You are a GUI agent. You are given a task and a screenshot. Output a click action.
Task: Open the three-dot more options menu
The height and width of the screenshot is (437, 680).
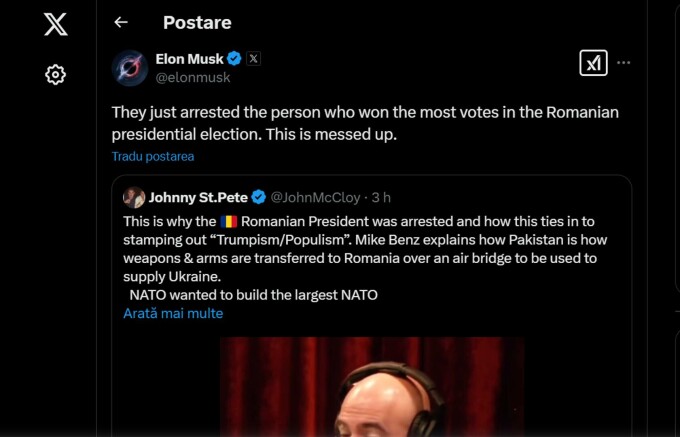[x=624, y=62]
